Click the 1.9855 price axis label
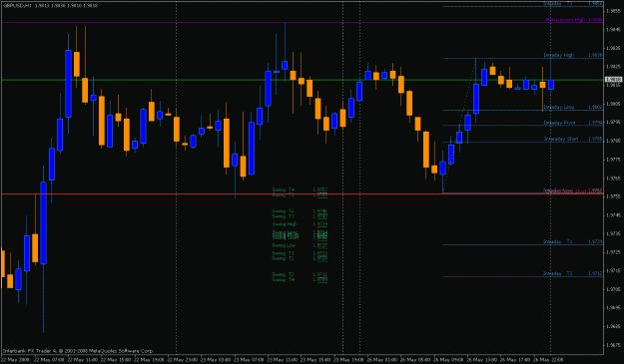This screenshot has height=364, width=624. pyautogui.click(x=614, y=11)
